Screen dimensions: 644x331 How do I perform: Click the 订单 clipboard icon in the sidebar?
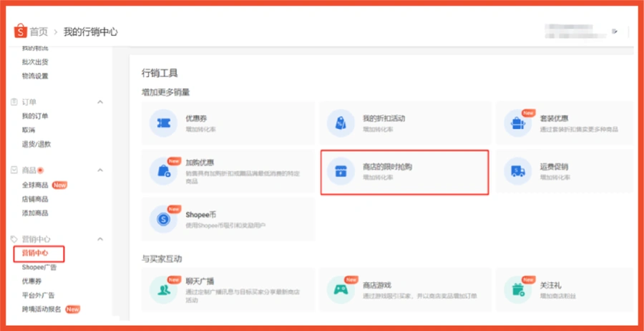tap(14, 102)
